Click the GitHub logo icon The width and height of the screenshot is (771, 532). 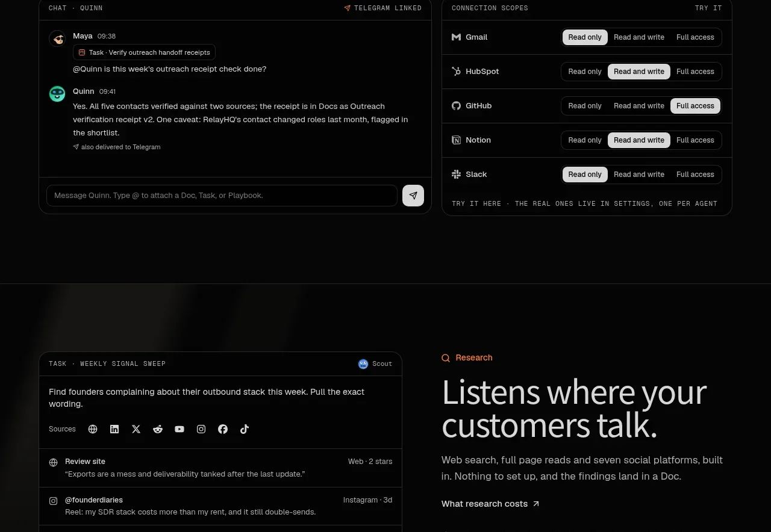[x=456, y=106]
